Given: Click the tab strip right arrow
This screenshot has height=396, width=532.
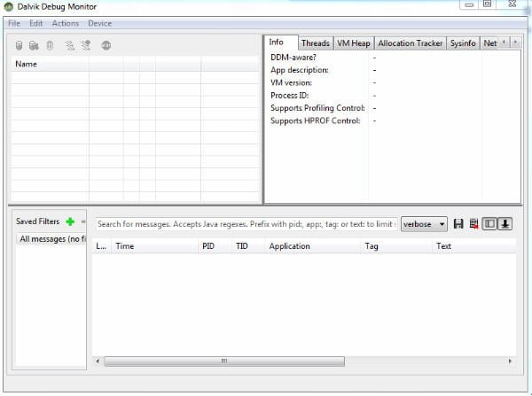Looking at the screenshot, I should tap(515, 42).
